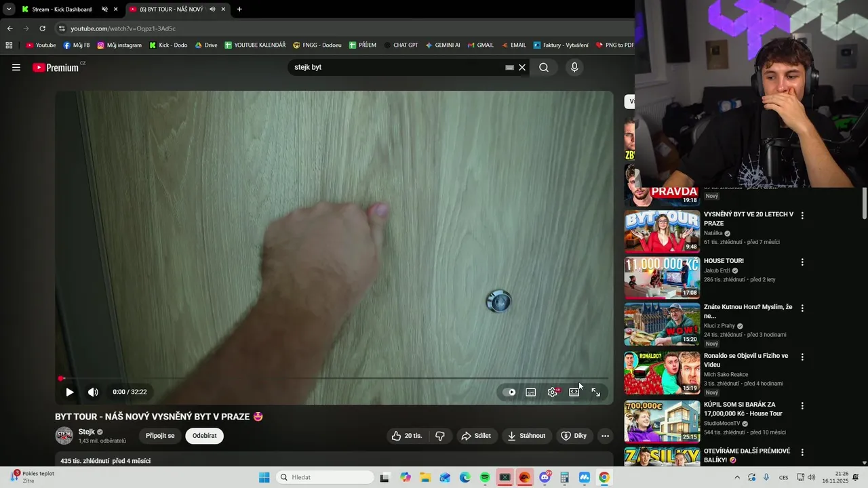Open Můj instagram bookmark
868x488 pixels.
119,45
